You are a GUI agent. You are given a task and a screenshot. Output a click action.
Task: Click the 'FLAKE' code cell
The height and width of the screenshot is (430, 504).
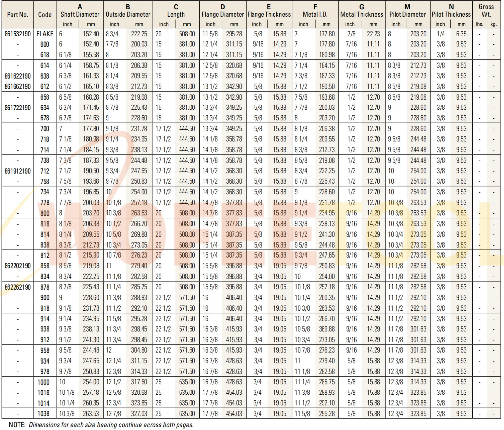click(45, 34)
